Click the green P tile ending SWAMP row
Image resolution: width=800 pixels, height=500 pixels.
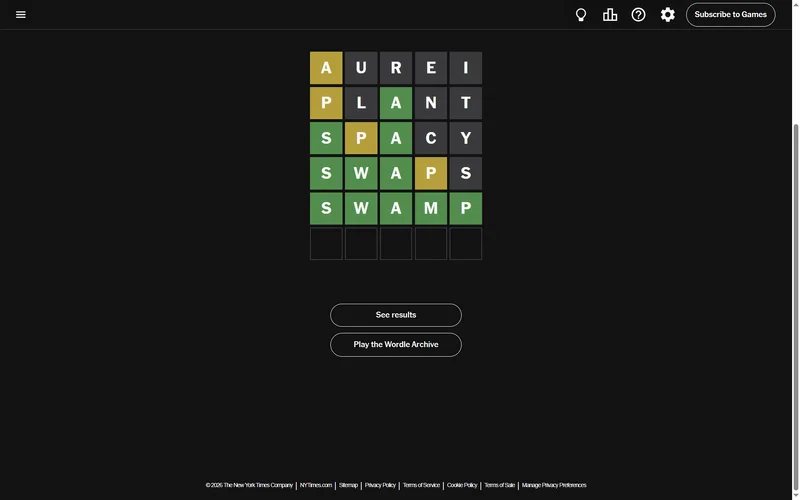[x=466, y=209]
